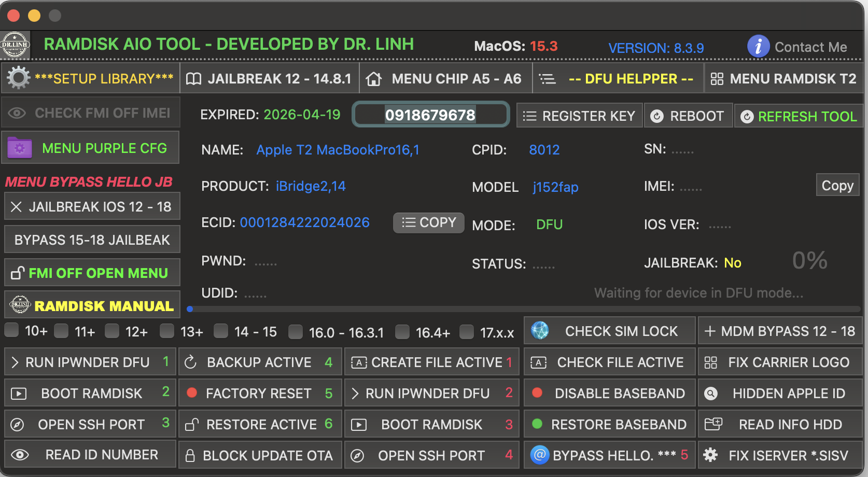Click the red dot on DISABLE BASEBAND
The image size is (868, 477).
(x=537, y=392)
